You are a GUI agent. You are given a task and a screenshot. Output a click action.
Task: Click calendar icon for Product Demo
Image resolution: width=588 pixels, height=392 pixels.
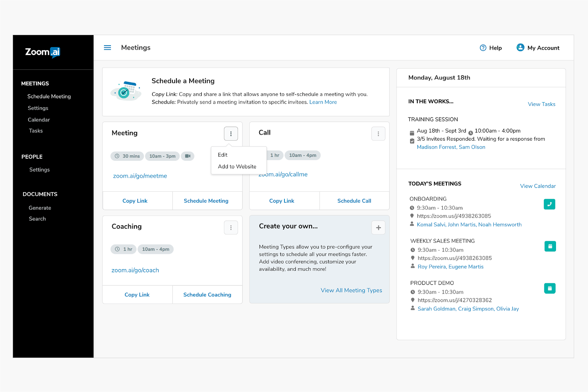click(x=549, y=288)
